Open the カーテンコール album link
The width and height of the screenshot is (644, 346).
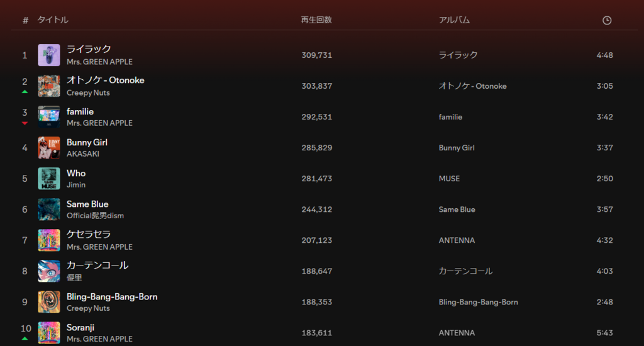[465, 271]
